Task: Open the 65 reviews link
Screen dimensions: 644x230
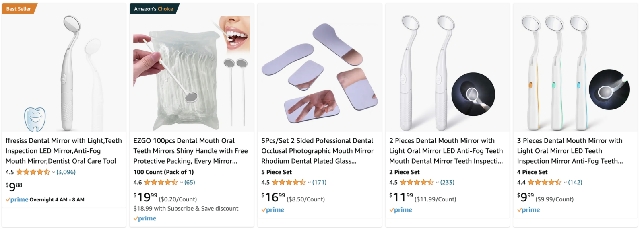Action: pos(190,183)
